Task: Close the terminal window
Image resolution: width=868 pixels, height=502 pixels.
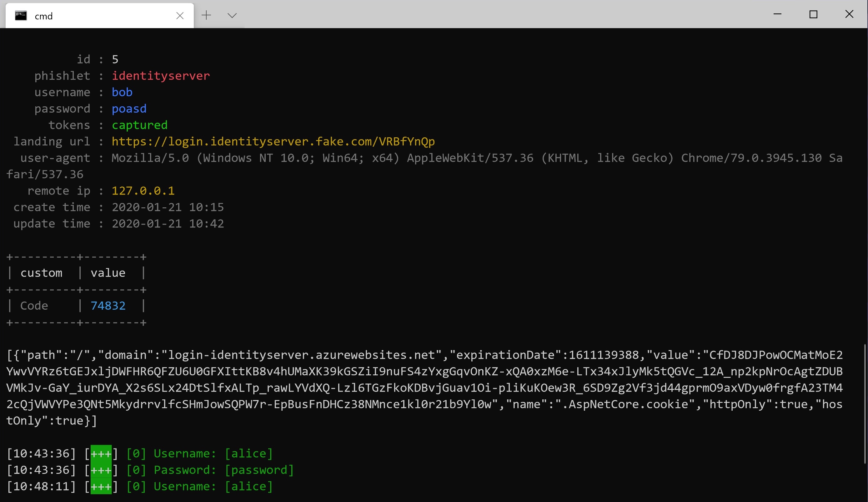Action: click(x=849, y=14)
